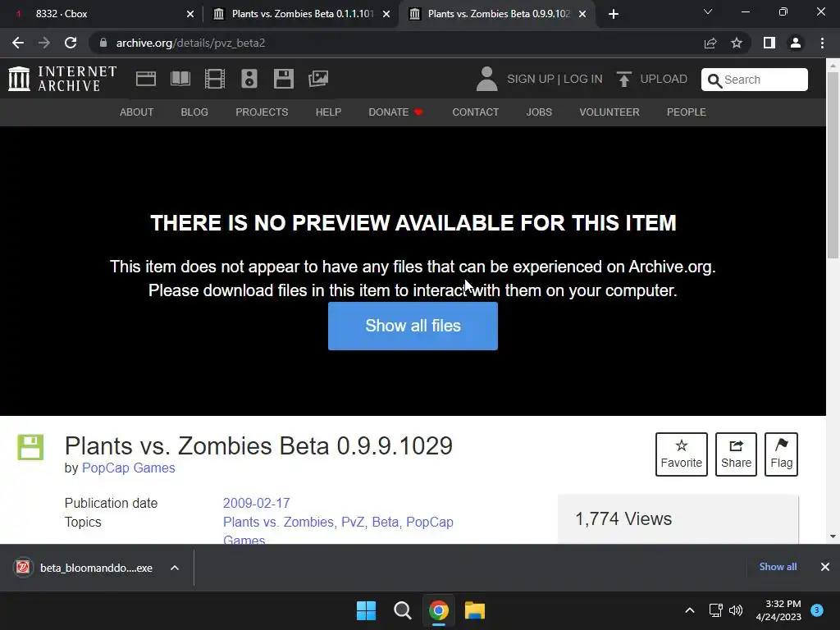The image size is (840, 630).
Task: Switch to the 8332 · Cbox tab
Action: (100, 14)
